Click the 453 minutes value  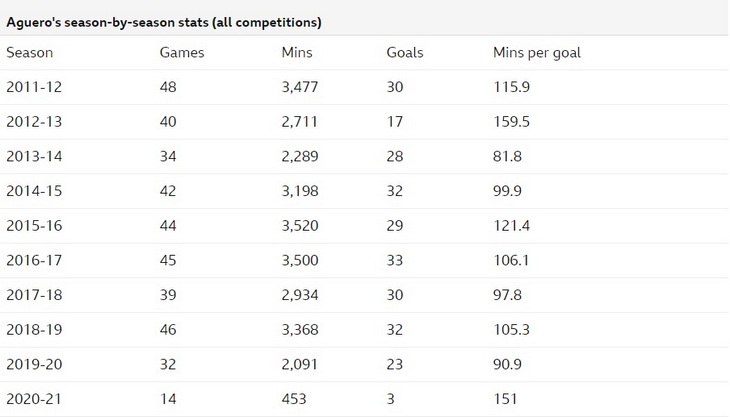pos(295,399)
